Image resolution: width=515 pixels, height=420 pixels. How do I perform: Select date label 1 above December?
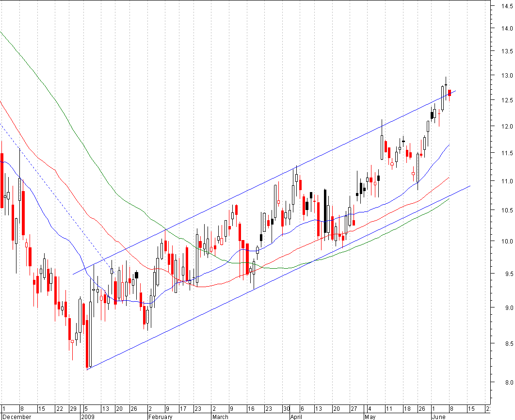3,409
